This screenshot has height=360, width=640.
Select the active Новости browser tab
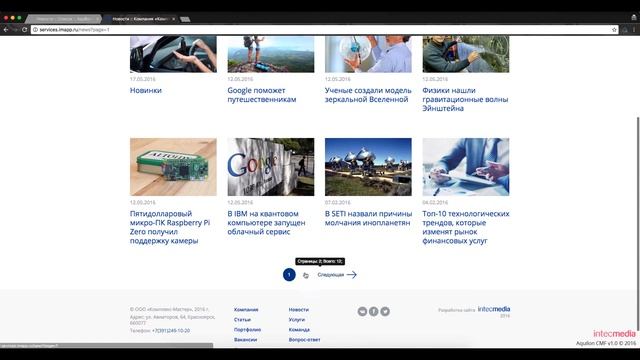pos(140,19)
